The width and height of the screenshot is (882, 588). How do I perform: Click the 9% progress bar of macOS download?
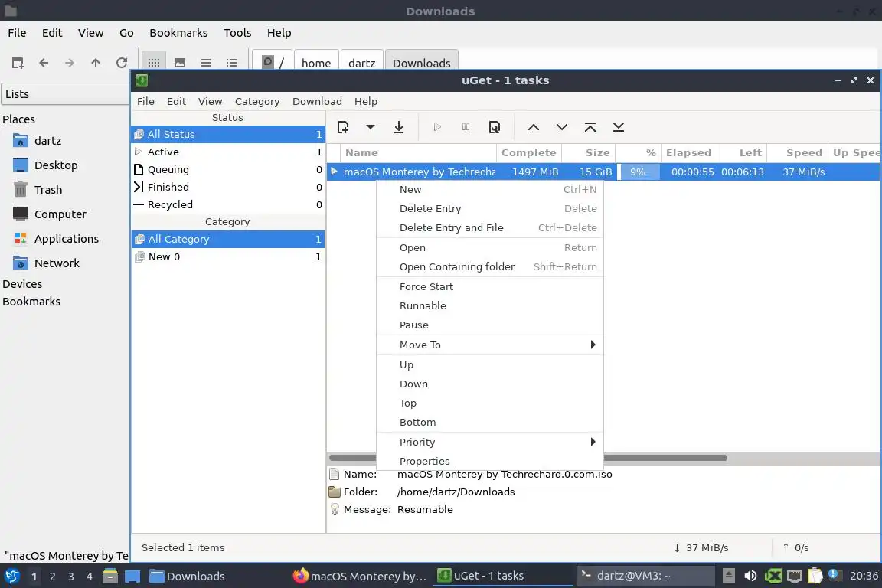click(x=639, y=172)
